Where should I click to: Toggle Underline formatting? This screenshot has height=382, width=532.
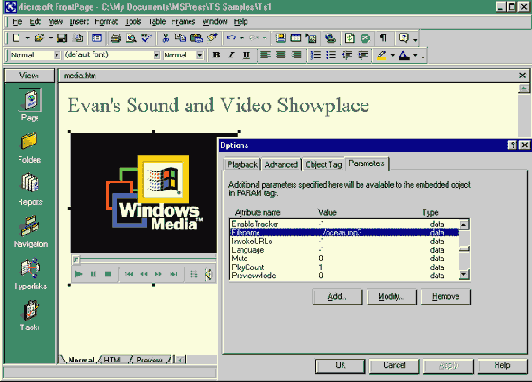point(247,55)
